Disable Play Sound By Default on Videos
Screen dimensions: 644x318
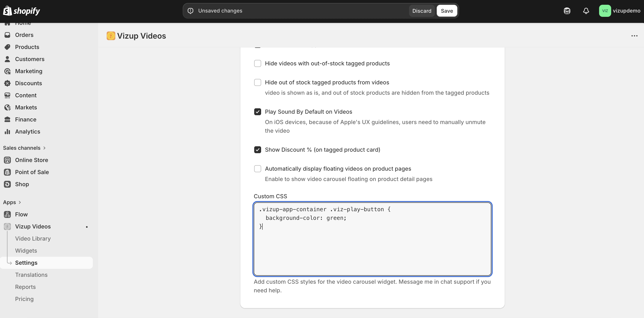pos(257,112)
